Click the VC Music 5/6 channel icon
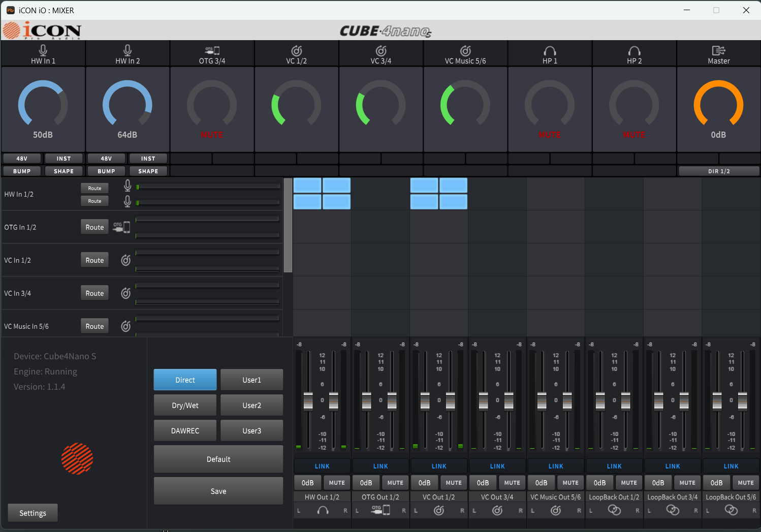This screenshot has width=761, height=532. click(x=465, y=50)
